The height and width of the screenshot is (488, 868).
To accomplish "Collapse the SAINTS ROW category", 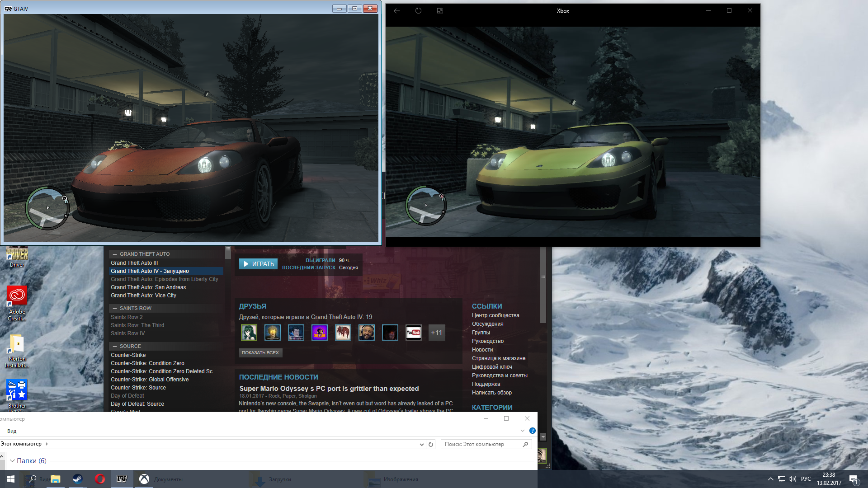I will [x=115, y=309].
